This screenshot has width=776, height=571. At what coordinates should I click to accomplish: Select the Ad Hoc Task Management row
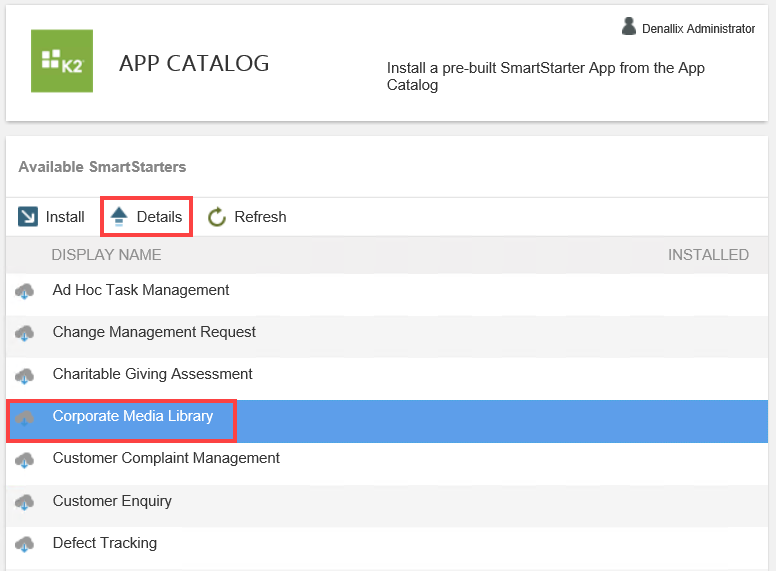[141, 290]
